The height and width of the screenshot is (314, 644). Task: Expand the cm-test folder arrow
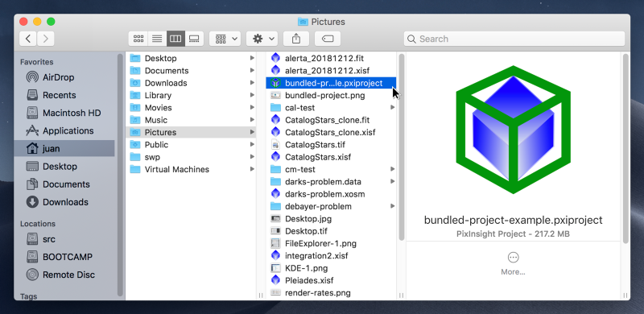tap(393, 169)
